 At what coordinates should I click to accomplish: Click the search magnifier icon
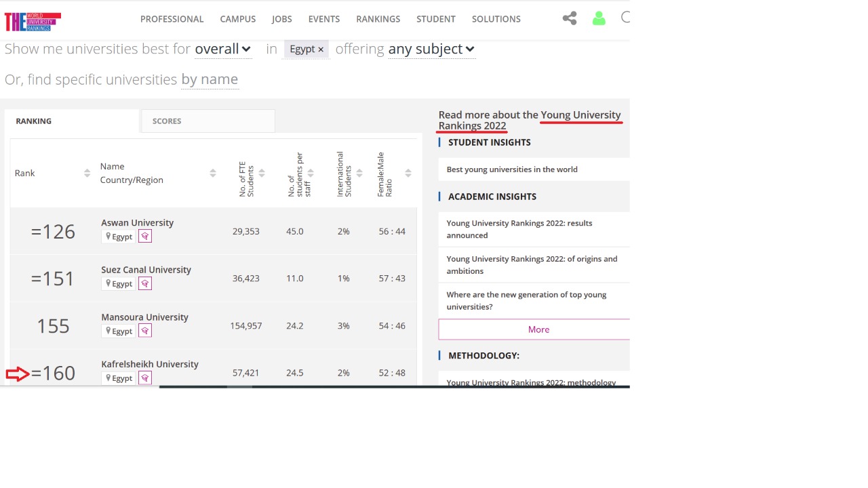point(625,18)
